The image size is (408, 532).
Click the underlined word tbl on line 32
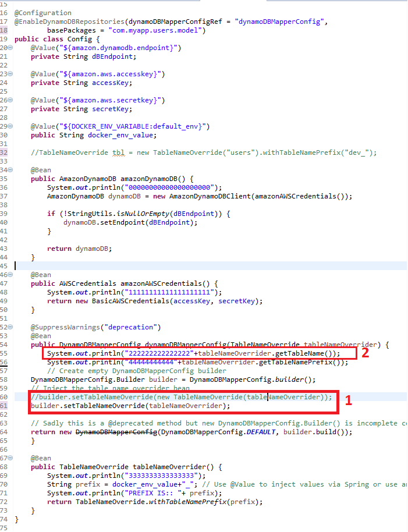coord(118,152)
